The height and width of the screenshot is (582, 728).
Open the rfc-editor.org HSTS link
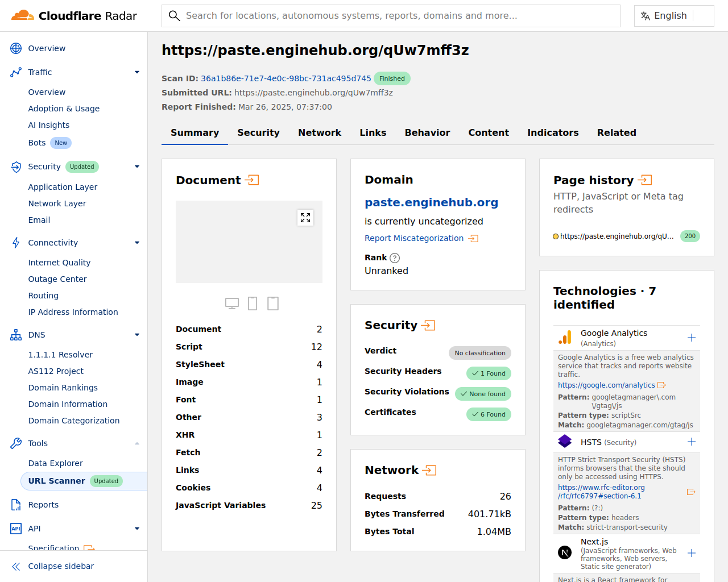[601, 492]
